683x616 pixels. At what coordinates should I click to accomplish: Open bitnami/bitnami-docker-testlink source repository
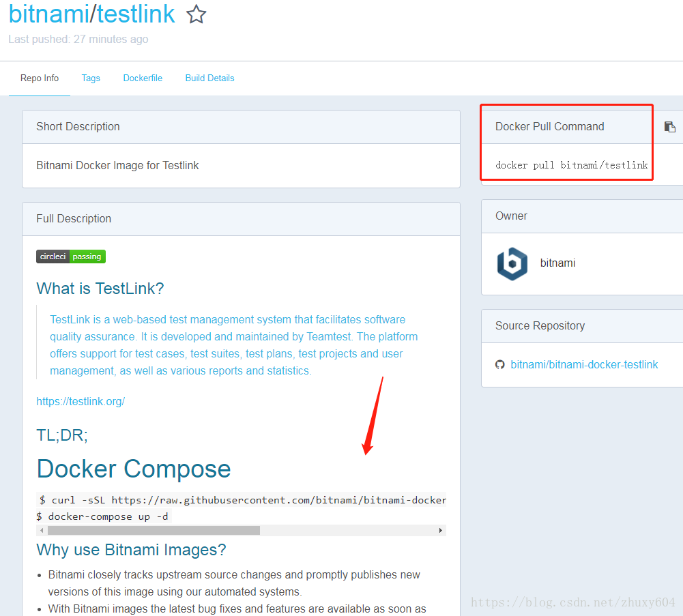click(584, 365)
